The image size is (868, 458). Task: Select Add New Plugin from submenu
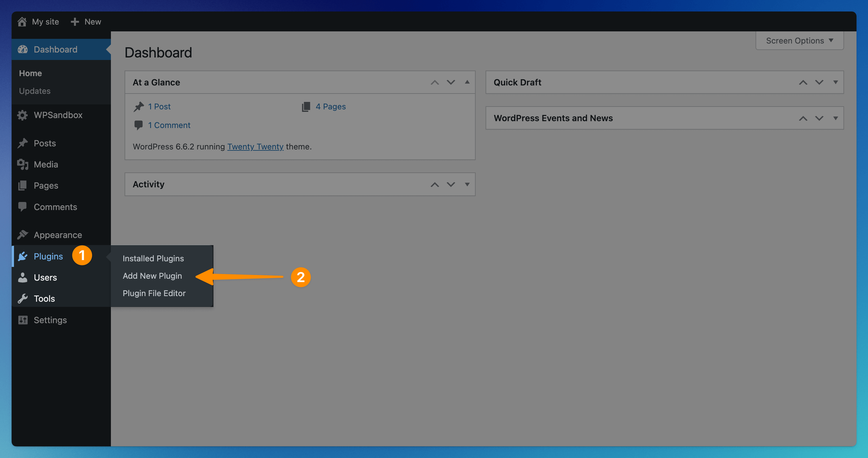pos(152,276)
